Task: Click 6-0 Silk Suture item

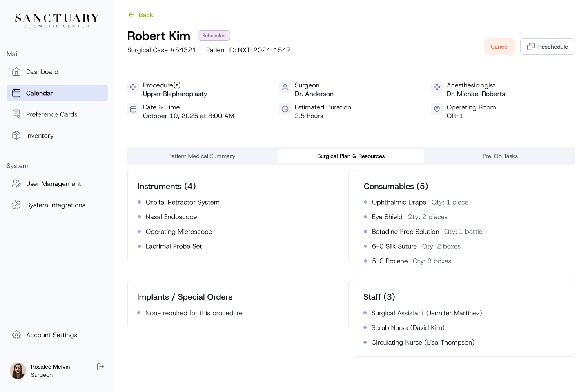Action: (x=394, y=246)
